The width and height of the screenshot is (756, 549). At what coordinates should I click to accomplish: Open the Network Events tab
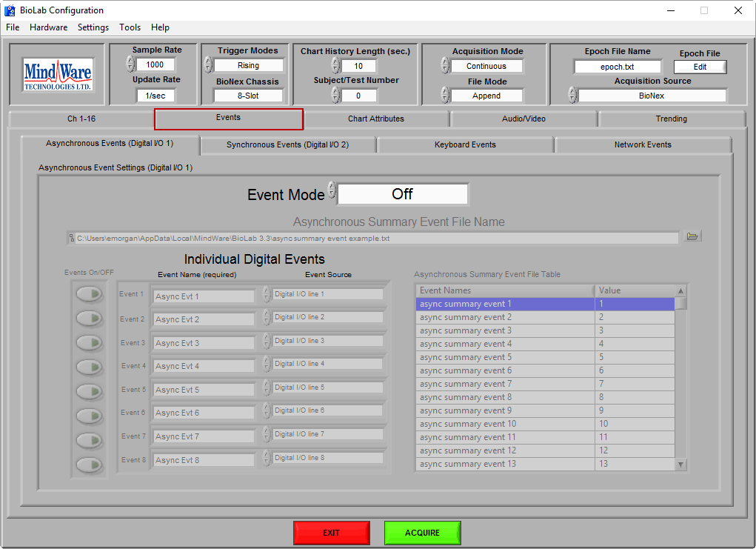(x=643, y=144)
